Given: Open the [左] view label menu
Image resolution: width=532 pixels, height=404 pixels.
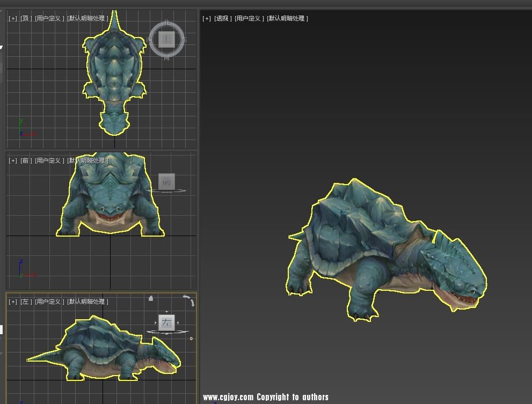Looking at the screenshot, I should [25, 302].
